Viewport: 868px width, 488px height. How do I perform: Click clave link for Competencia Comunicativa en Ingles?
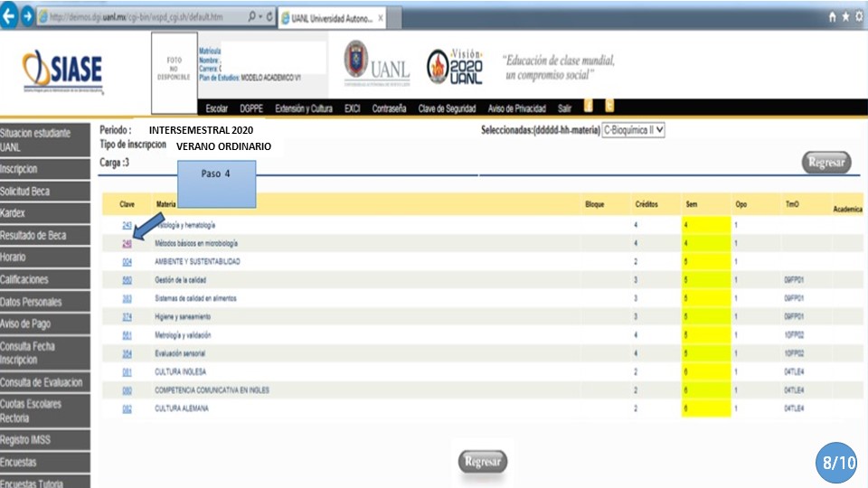point(127,390)
